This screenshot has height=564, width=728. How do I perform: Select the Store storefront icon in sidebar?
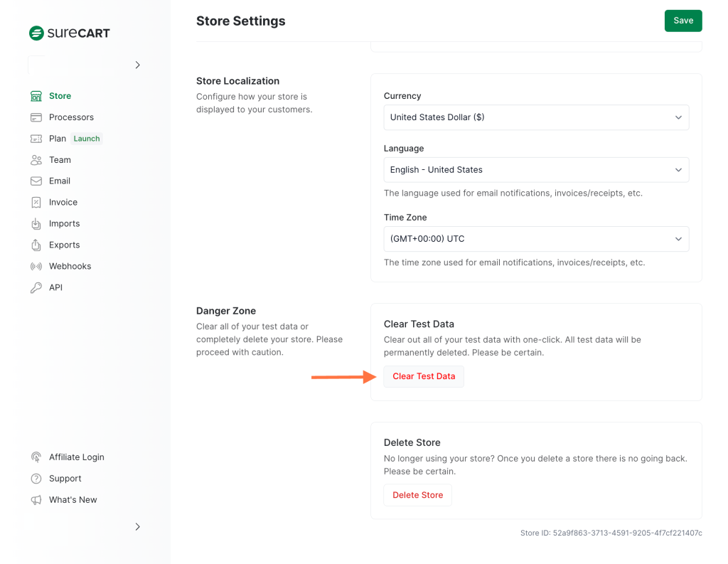(36, 95)
